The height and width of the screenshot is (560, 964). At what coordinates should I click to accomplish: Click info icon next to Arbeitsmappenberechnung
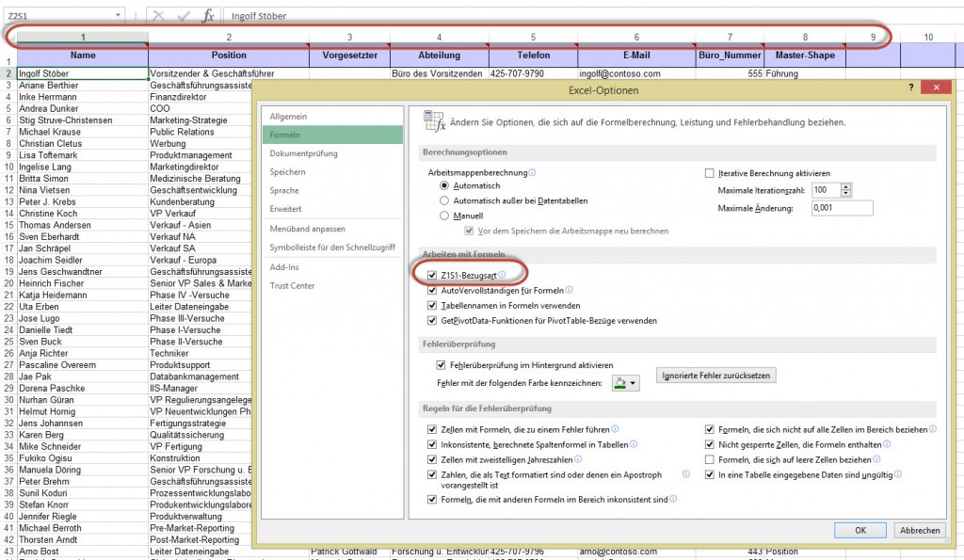533,173
